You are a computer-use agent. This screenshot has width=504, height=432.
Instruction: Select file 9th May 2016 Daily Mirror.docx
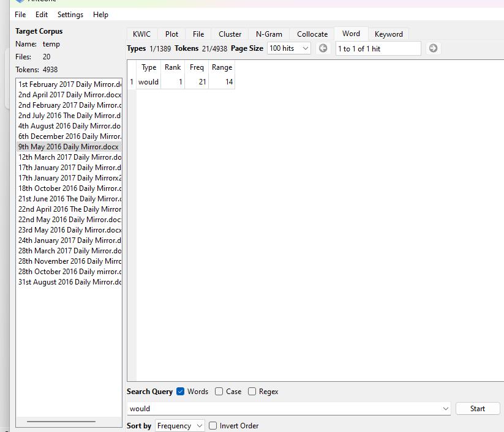(69, 147)
